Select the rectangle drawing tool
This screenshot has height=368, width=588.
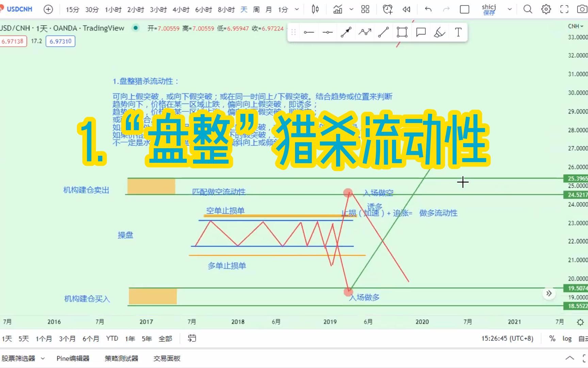[402, 32]
